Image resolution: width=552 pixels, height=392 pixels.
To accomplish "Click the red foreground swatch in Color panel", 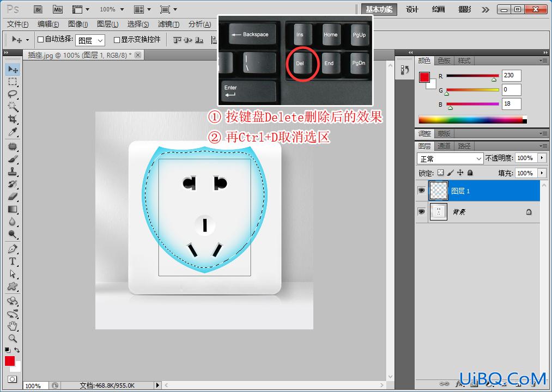I will [424, 77].
